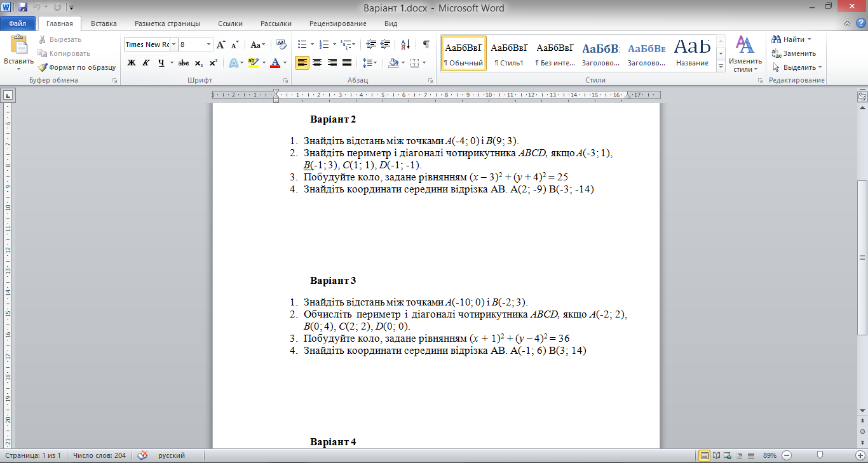The image size is (868, 463).
Task: Click the Sort icon in paragraph group
Action: click(404, 44)
